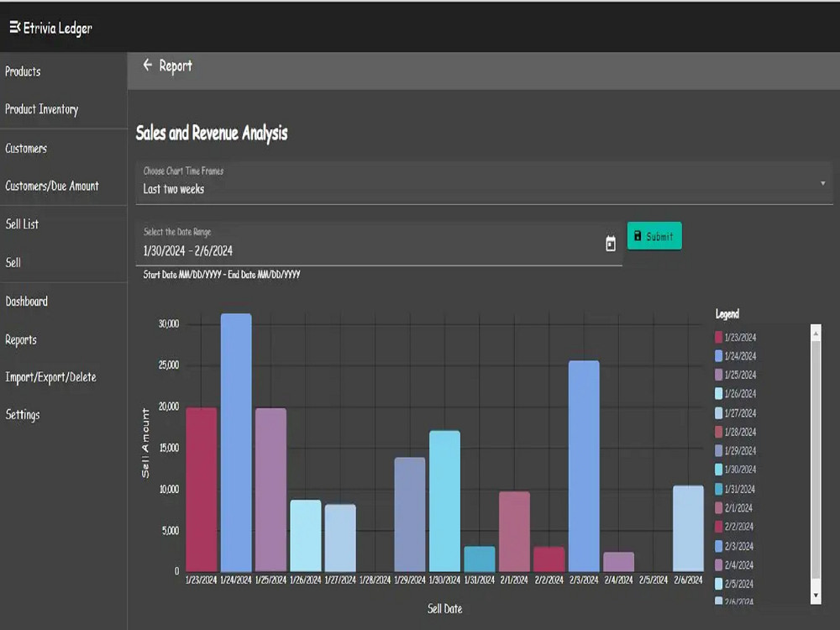Click the 2/1/2024 bar in the chart
This screenshot has width=840, height=630.
(514, 532)
